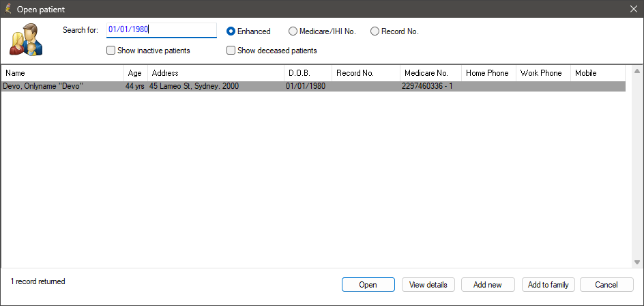Viewport: 644px width, 306px height.
Task: Click the app icon in title bar
Action: point(8,9)
